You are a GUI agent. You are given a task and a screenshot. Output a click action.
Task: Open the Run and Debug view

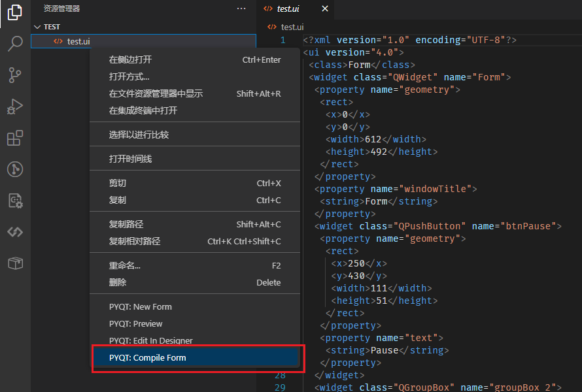(x=14, y=106)
